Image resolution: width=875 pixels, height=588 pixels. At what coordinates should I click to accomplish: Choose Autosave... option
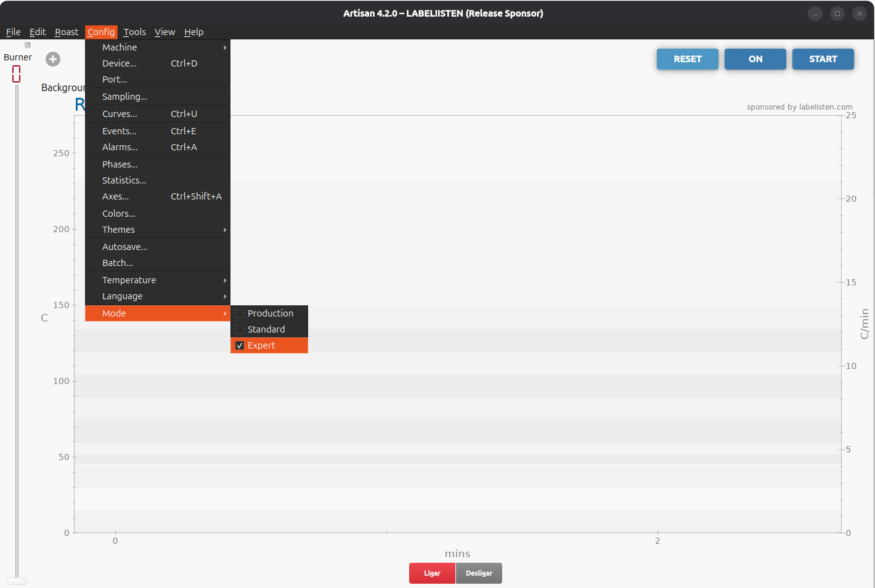click(x=158, y=247)
